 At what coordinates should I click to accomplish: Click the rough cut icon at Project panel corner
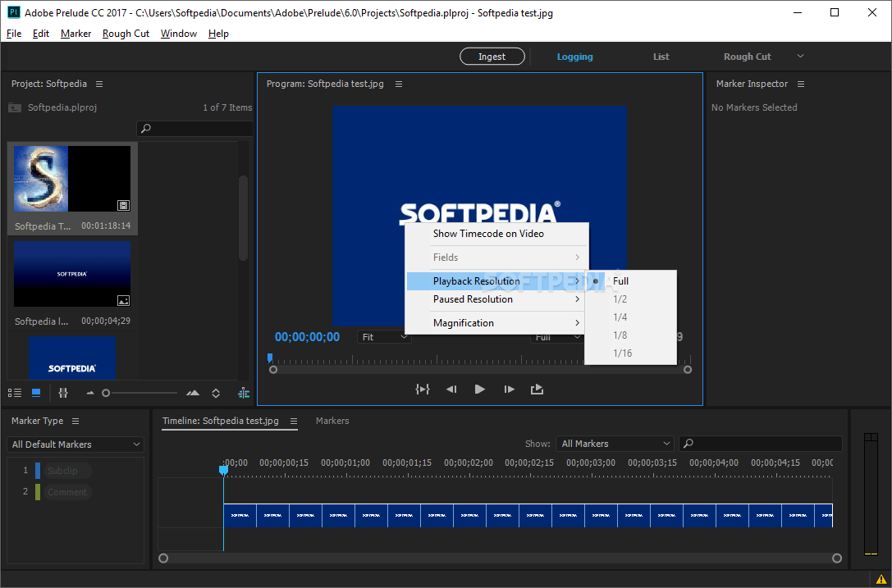pos(244,393)
